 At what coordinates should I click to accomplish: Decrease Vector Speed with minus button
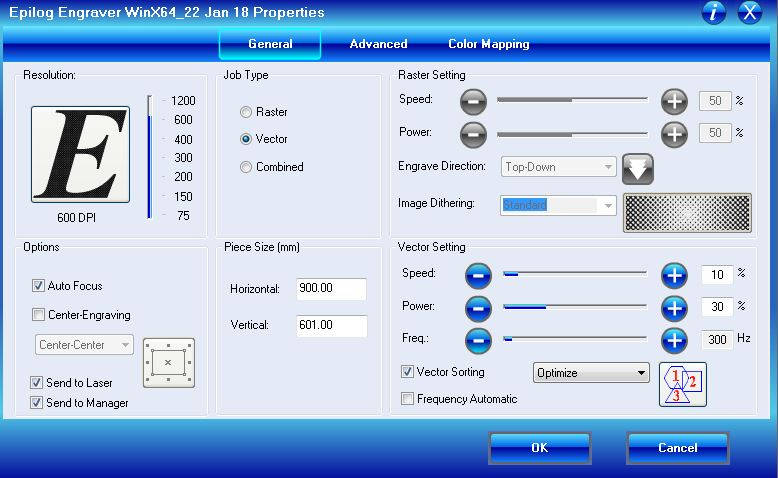(x=478, y=275)
